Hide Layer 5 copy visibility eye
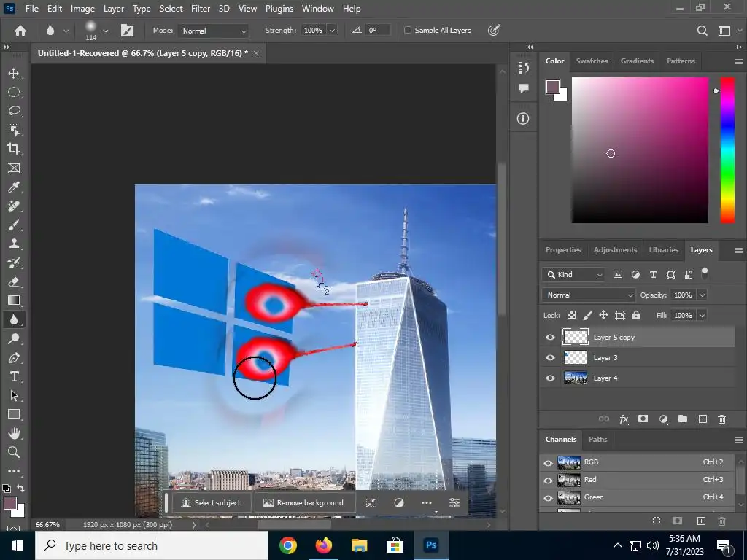Image resolution: width=747 pixels, height=560 pixels. click(x=550, y=337)
